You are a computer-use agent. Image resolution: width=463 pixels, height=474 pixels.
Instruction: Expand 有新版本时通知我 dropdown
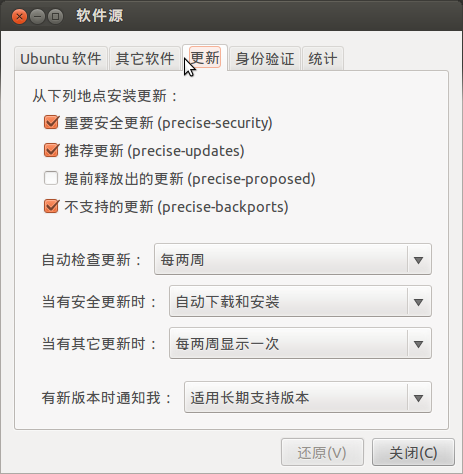308,397
